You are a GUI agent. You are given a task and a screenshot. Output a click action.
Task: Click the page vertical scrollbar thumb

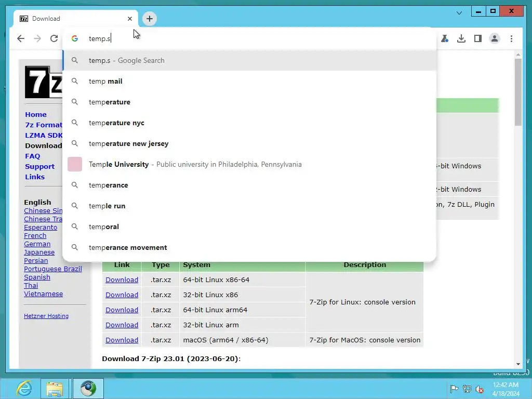pyautogui.click(x=518, y=92)
